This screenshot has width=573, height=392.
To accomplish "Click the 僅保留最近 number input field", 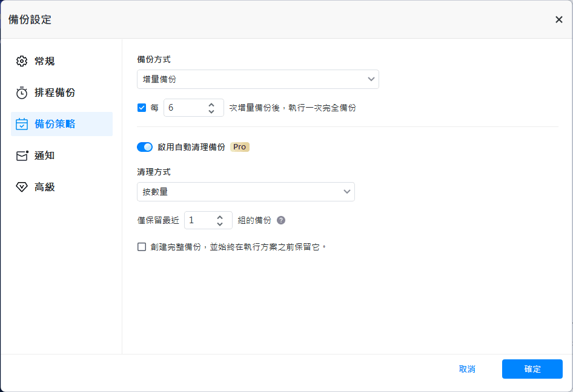I will tap(199, 220).
